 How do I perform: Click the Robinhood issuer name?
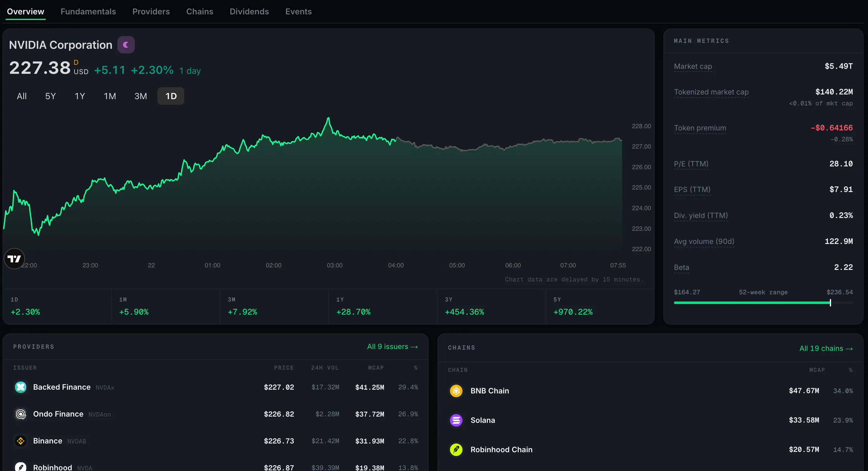pyautogui.click(x=53, y=468)
